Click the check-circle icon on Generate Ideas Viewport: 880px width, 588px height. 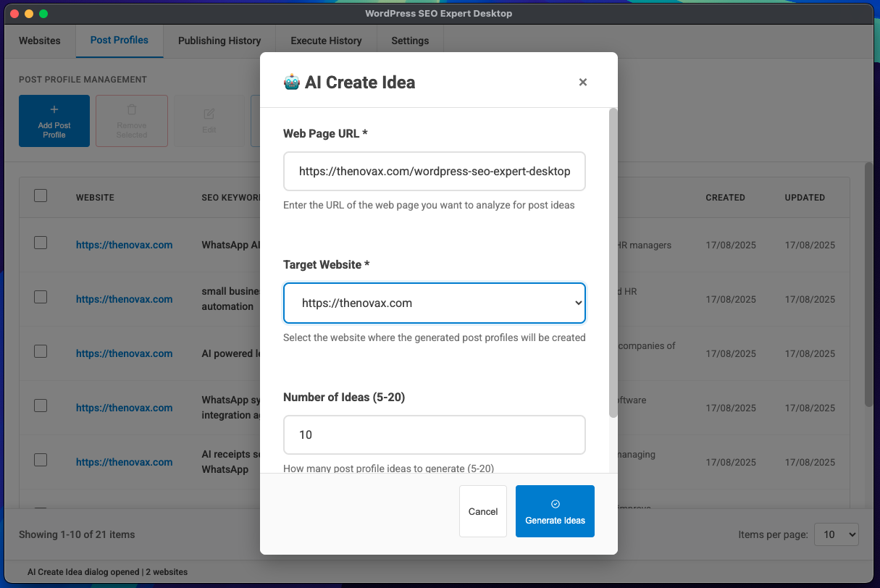(x=556, y=504)
